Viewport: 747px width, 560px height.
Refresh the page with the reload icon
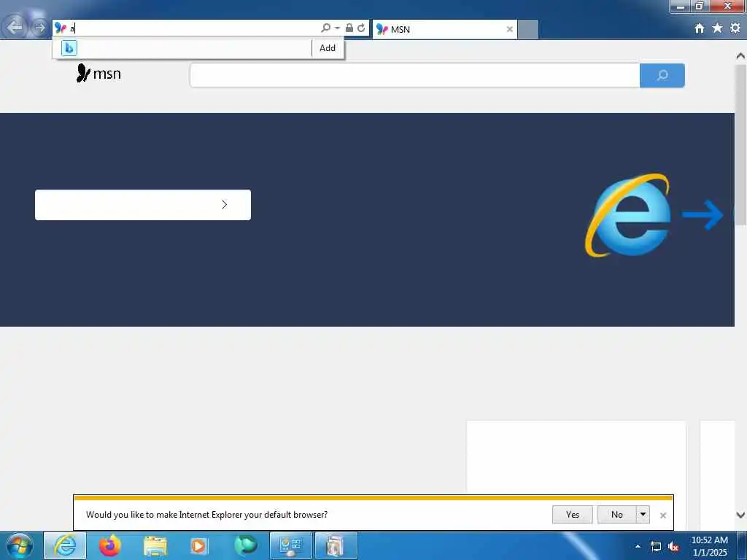tap(361, 28)
